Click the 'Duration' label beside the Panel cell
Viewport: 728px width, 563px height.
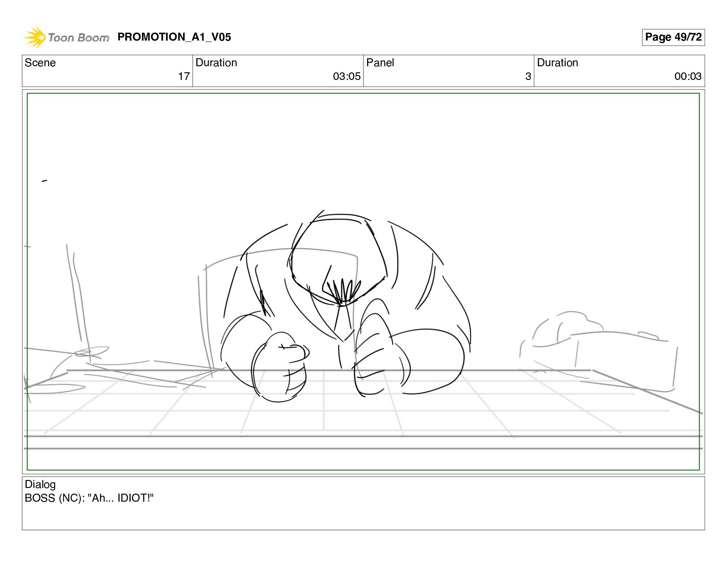(x=557, y=63)
